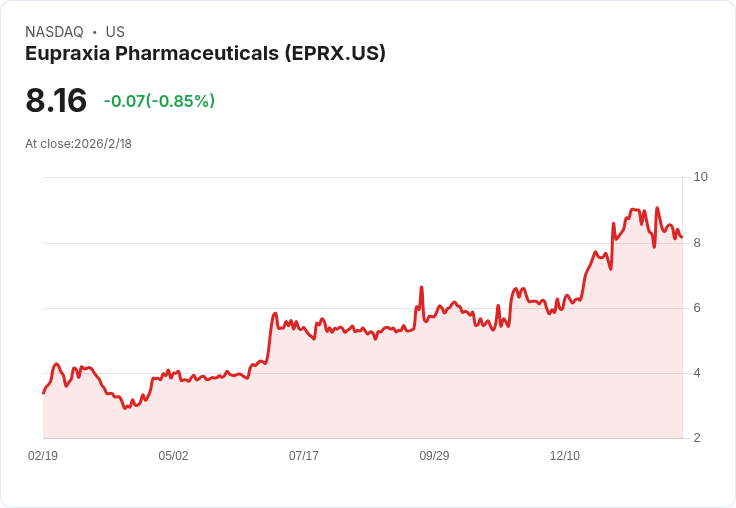Click the 09/29 date on x-axis
The height and width of the screenshot is (508, 736).
click(x=434, y=456)
